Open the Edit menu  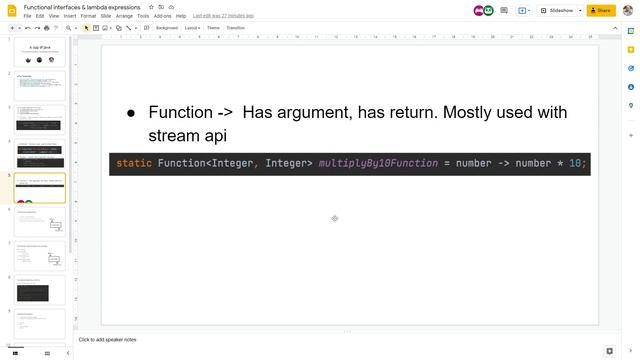coord(40,16)
